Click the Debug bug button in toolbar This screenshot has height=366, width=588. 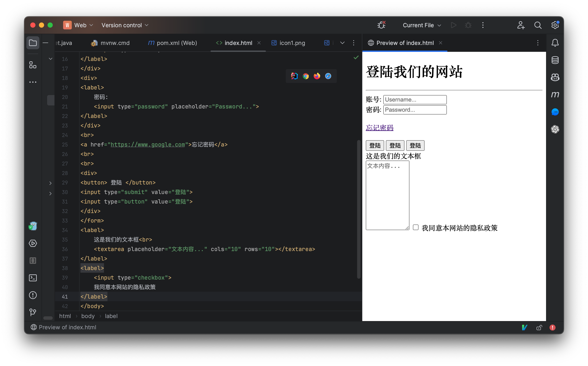468,25
